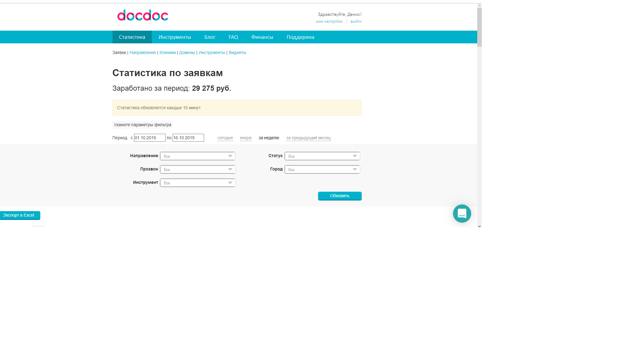644x364 pixels.
Task: Open the Финансы menu tab
Action: [x=262, y=37]
